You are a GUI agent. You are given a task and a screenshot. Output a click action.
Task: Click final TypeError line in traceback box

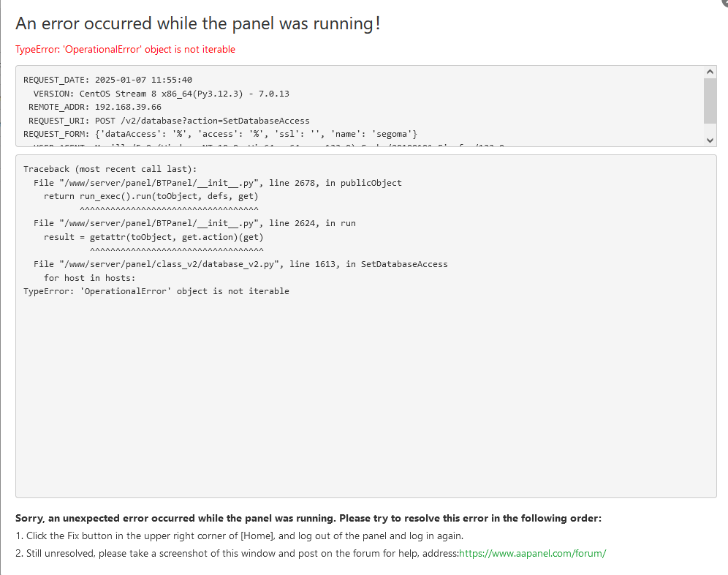click(x=156, y=291)
